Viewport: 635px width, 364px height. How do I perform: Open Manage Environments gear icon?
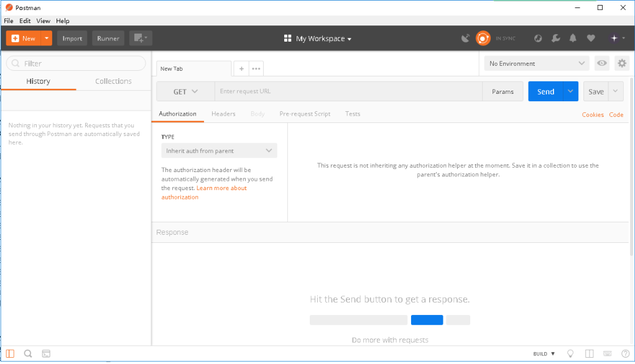tap(621, 63)
